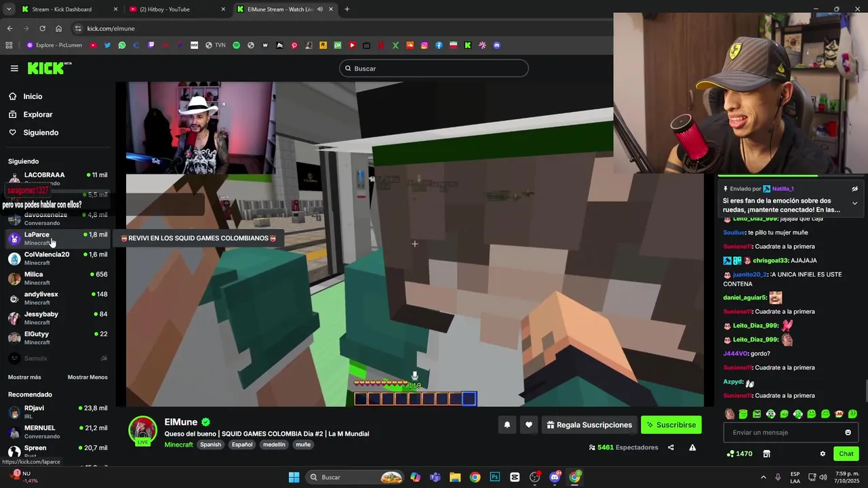This screenshot has width=868, height=488.
Task: Open LACOBRAAA channel in following list
Action: (58, 178)
